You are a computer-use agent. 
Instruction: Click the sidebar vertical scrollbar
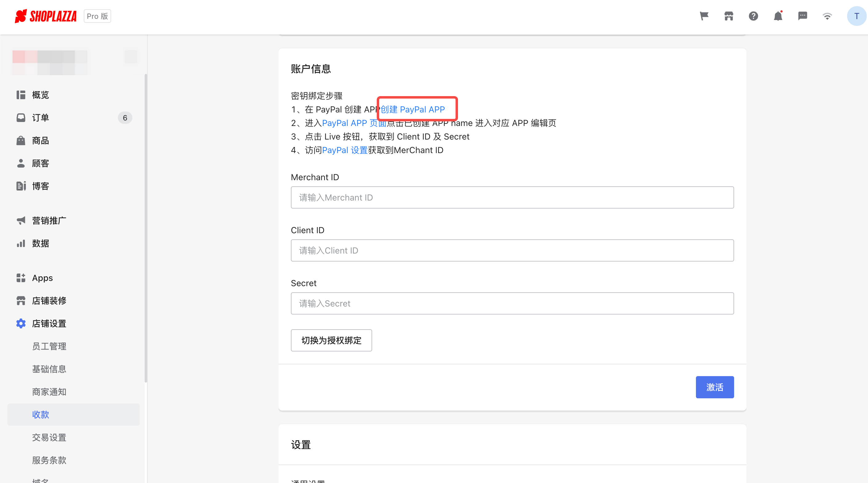point(146,228)
